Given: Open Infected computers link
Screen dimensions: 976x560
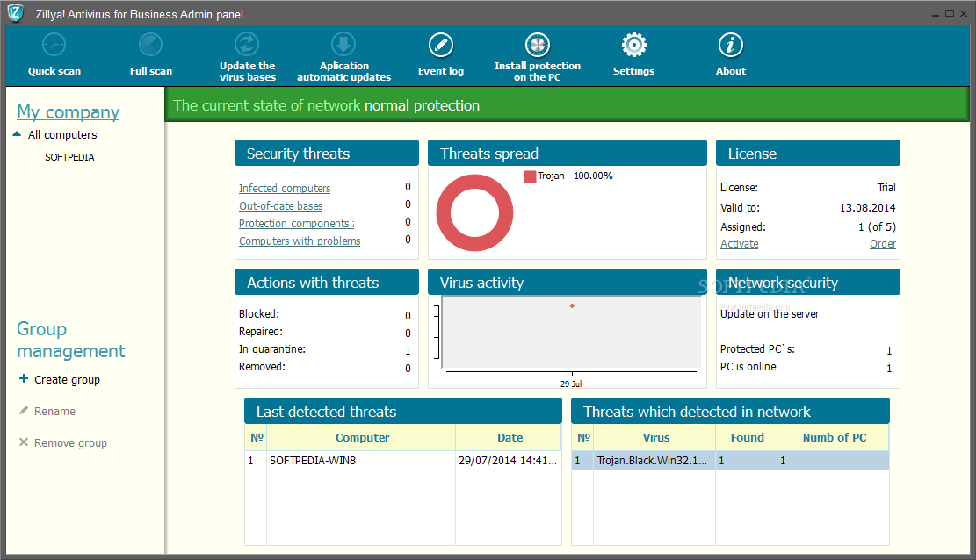Looking at the screenshot, I should [x=285, y=188].
